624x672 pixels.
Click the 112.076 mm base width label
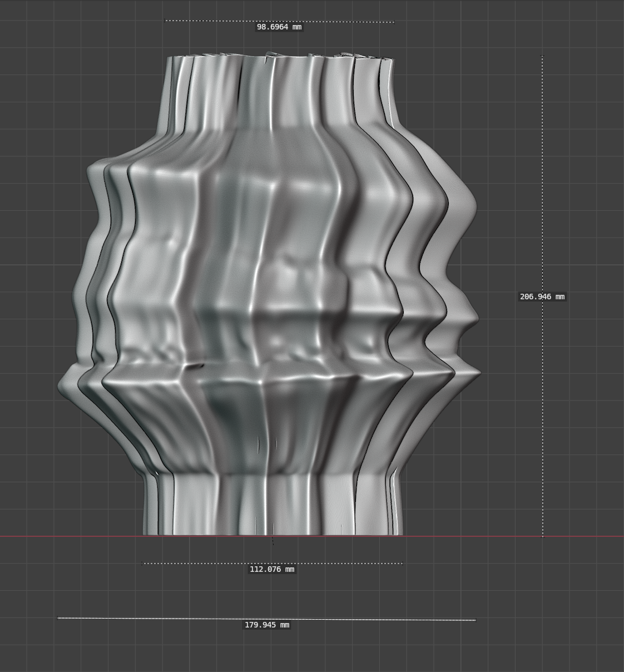click(272, 569)
